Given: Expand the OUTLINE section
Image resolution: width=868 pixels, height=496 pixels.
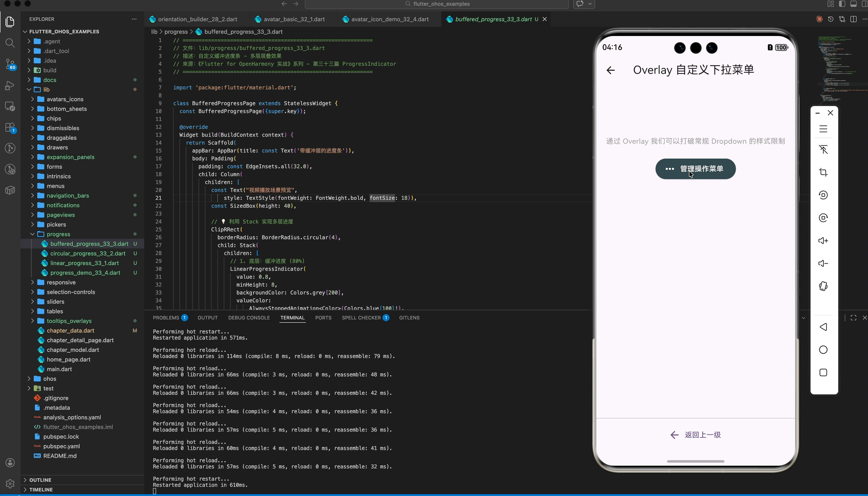Looking at the screenshot, I should coord(40,480).
